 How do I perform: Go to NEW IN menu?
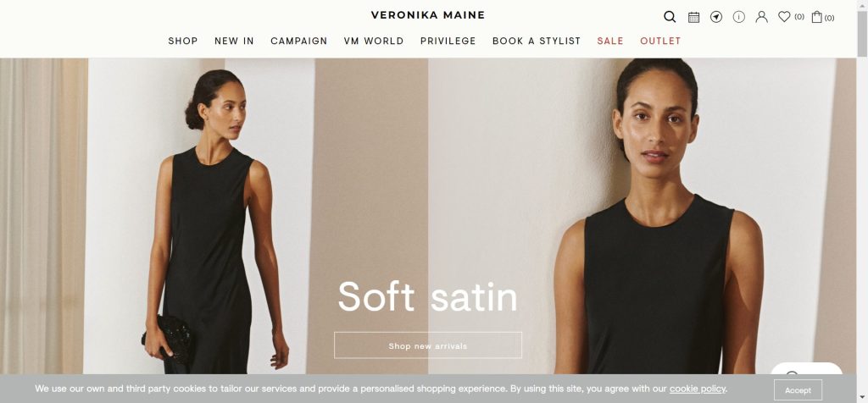pos(234,41)
